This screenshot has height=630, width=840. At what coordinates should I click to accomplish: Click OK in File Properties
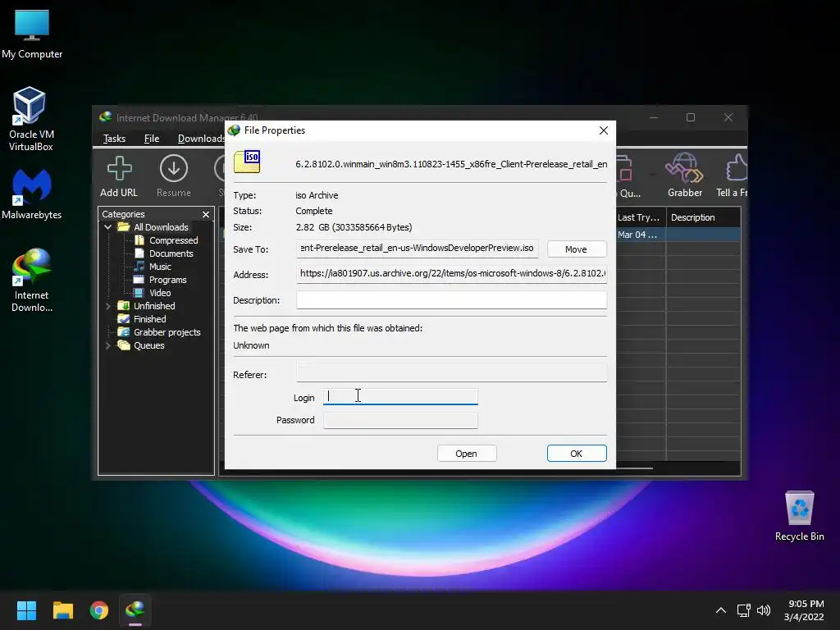pyautogui.click(x=577, y=453)
